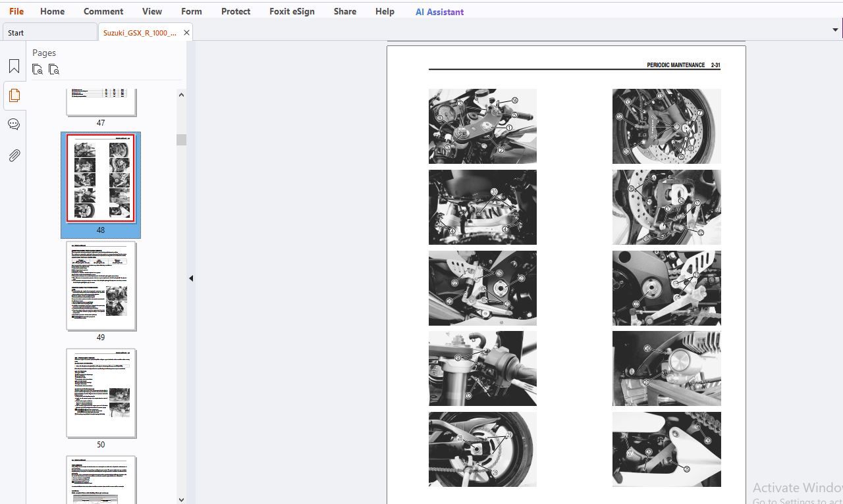Select page 48 thumbnail

coord(101,178)
